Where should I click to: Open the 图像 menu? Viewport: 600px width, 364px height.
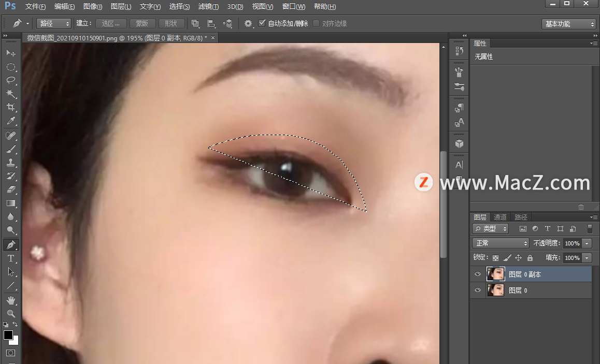click(x=93, y=7)
